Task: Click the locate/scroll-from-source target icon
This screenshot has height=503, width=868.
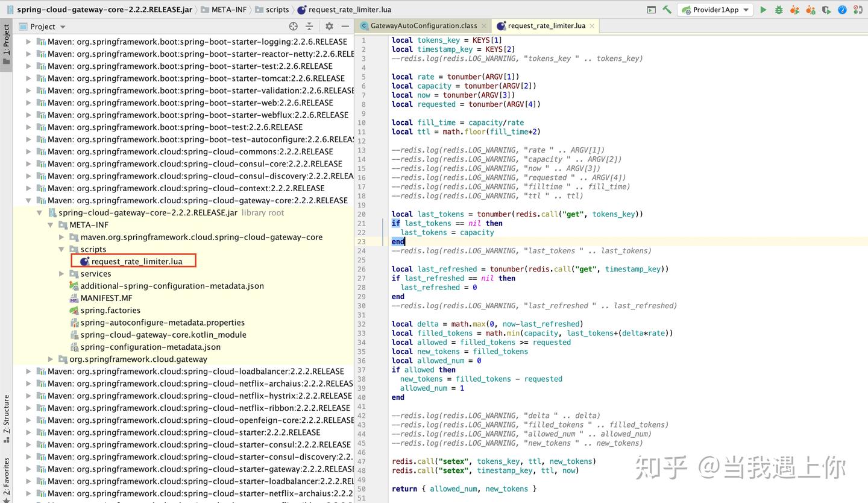Action: 293,27
